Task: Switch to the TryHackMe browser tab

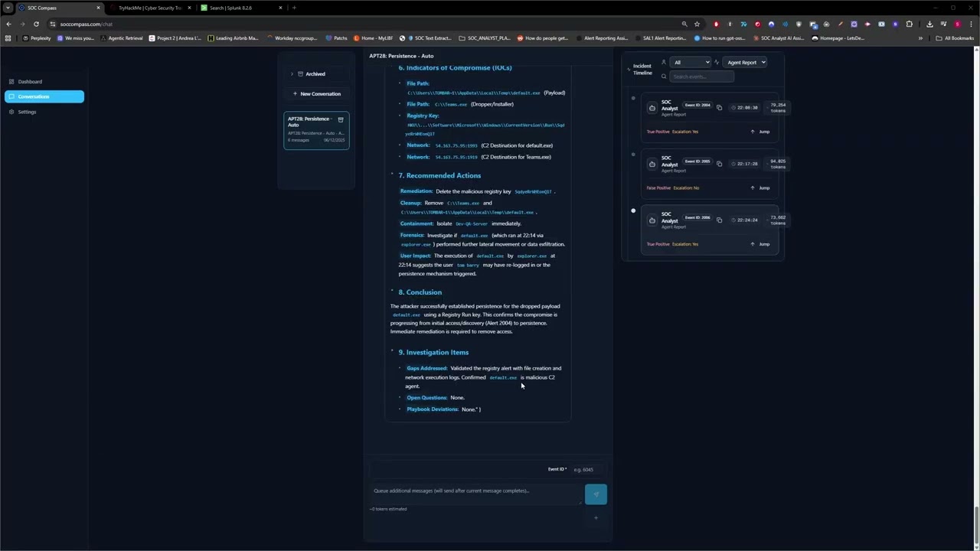Action: [x=150, y=8]
